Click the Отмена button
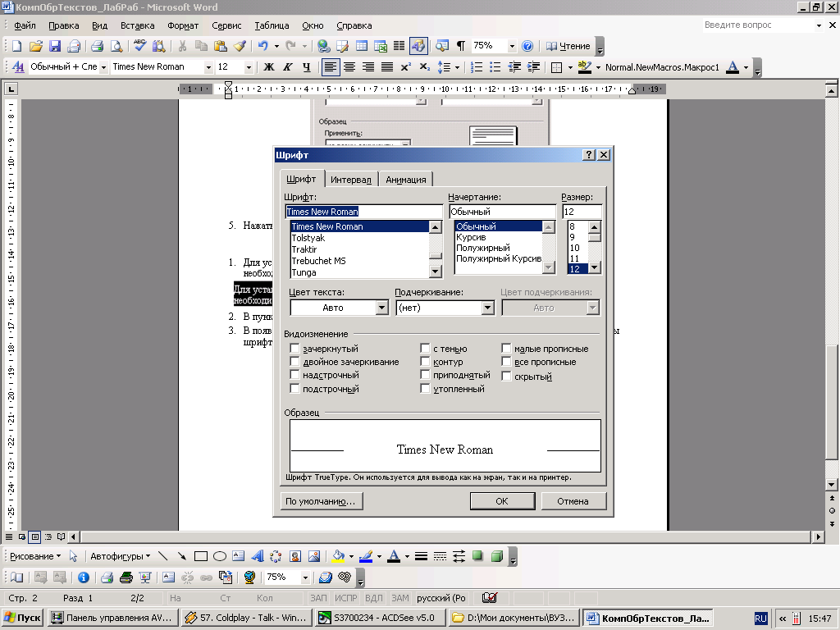This screenshot has width=840, height=630. pyautogui.click(x=573, y=501)
